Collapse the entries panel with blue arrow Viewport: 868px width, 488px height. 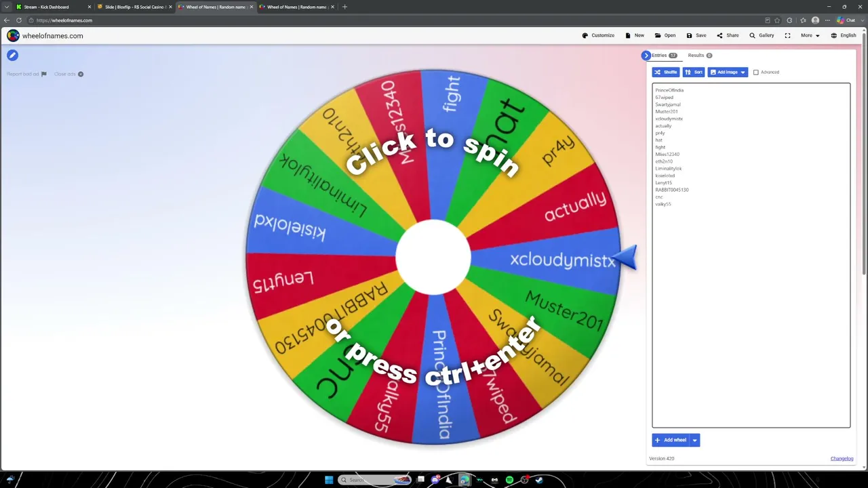click(646, 56)
